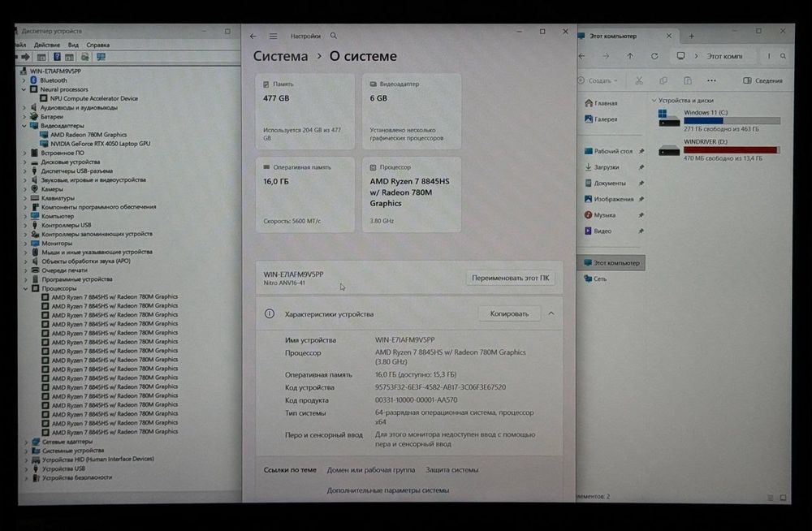The height and width of the screenshot is (531, 812).
Task: Open the three-dots More menu in Explorer
Action: pyautogui.click(x=711, y=80)
